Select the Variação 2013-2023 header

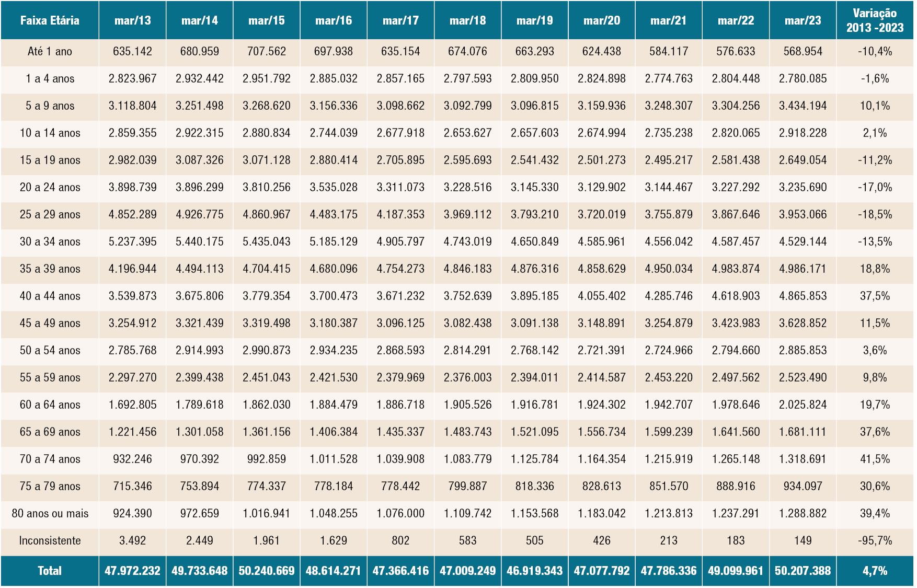[x=875, y=20]
